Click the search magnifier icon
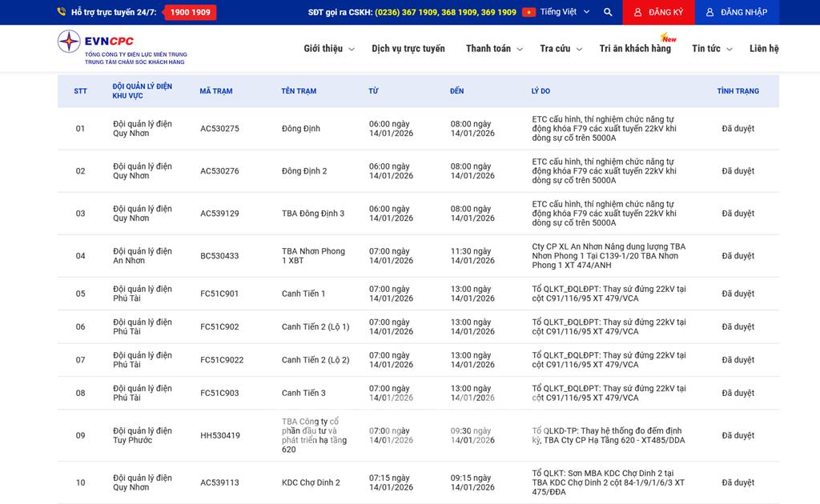This screenshot has height=504, width=820. (x=608, y=12)
